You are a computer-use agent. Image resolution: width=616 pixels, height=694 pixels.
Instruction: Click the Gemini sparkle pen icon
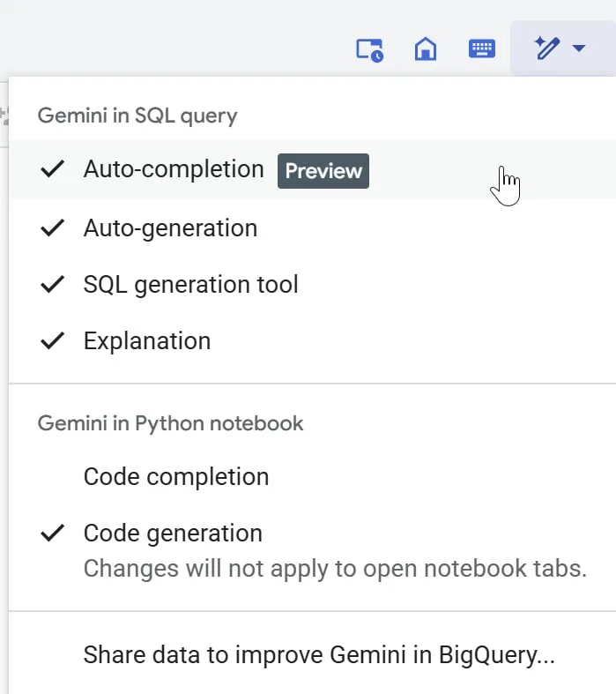coord(547,49)
